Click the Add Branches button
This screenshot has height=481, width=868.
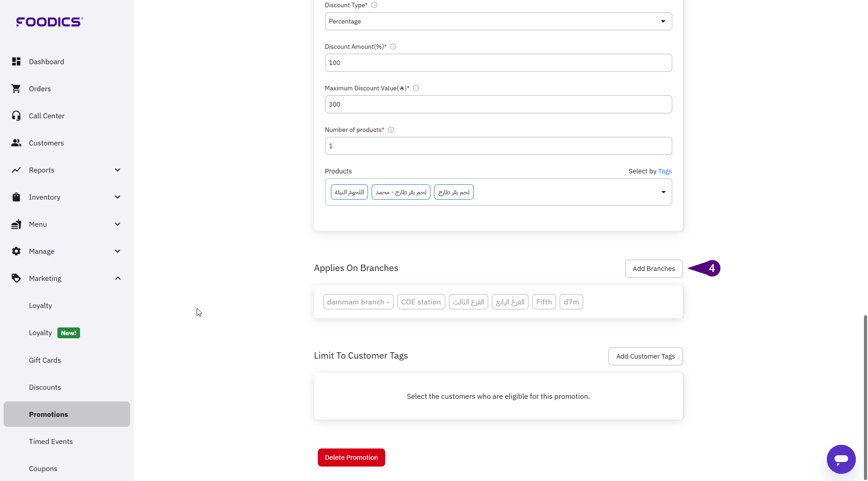[654, 269]
